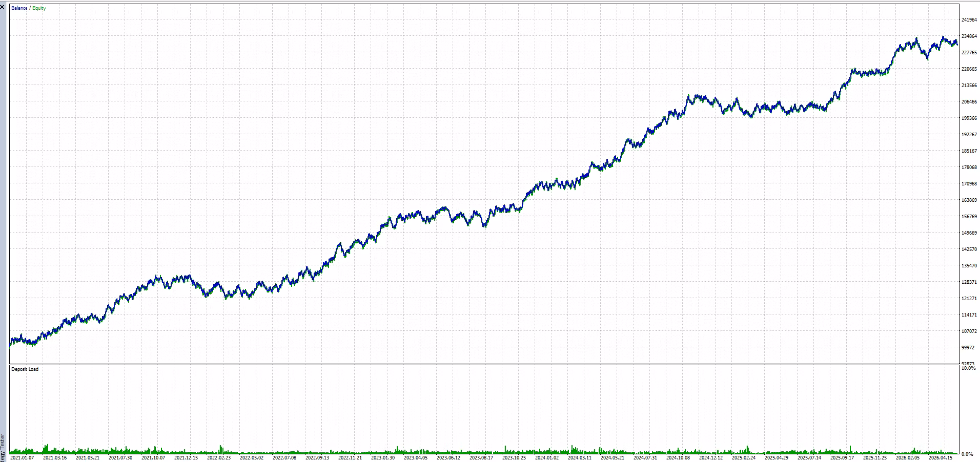Click the 2022.02.23 date on the time axis
The image size is (980, 462).
[219, 458]
